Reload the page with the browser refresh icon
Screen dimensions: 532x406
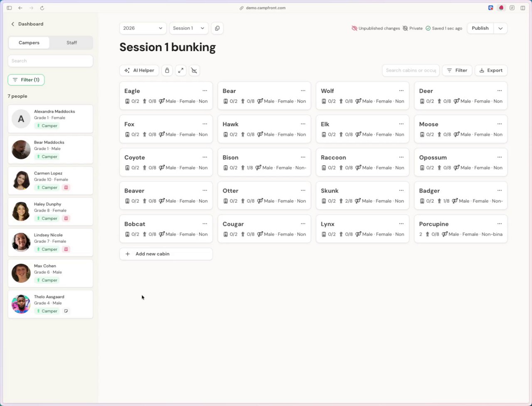(x=42, y=8)
